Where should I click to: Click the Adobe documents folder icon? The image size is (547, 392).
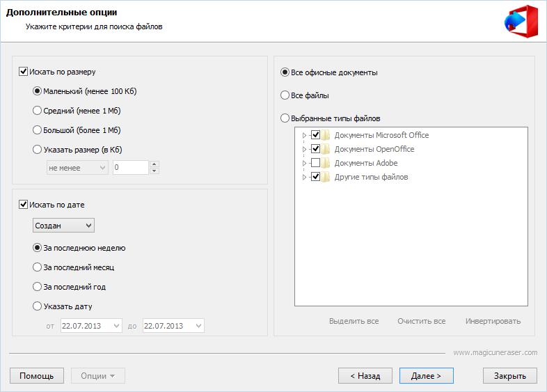tap(326, 163)
